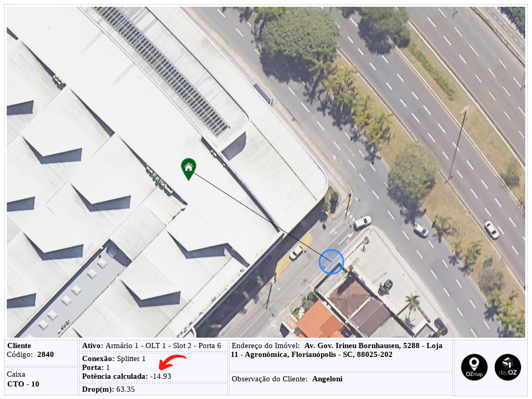Select the Cliente Código 2840 field
The image size is (532, 399).
(31, 350)
